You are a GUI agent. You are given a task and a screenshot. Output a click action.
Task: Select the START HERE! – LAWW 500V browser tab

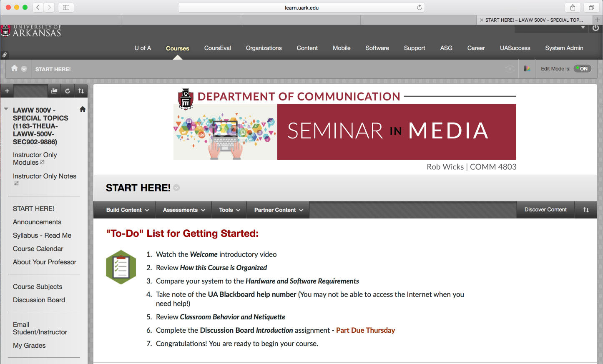pyautogui.click(x=535, y=20)
